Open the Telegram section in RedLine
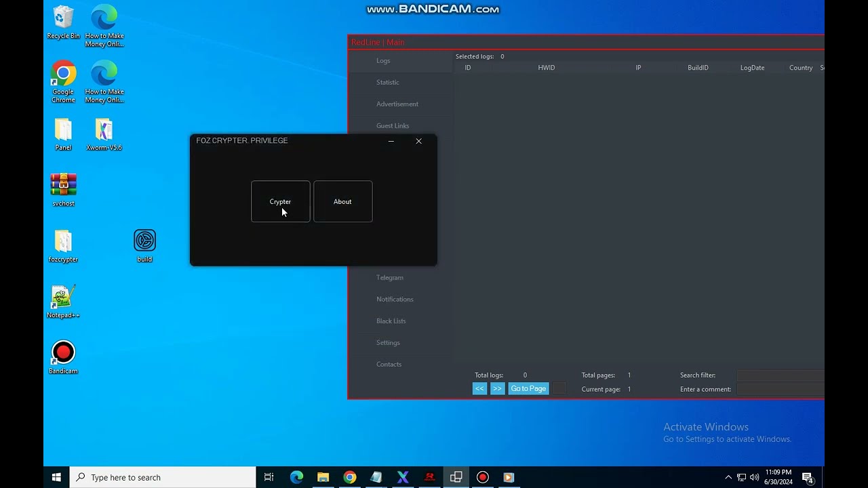This screenshot has width=868, height=488. coord(390,277)
